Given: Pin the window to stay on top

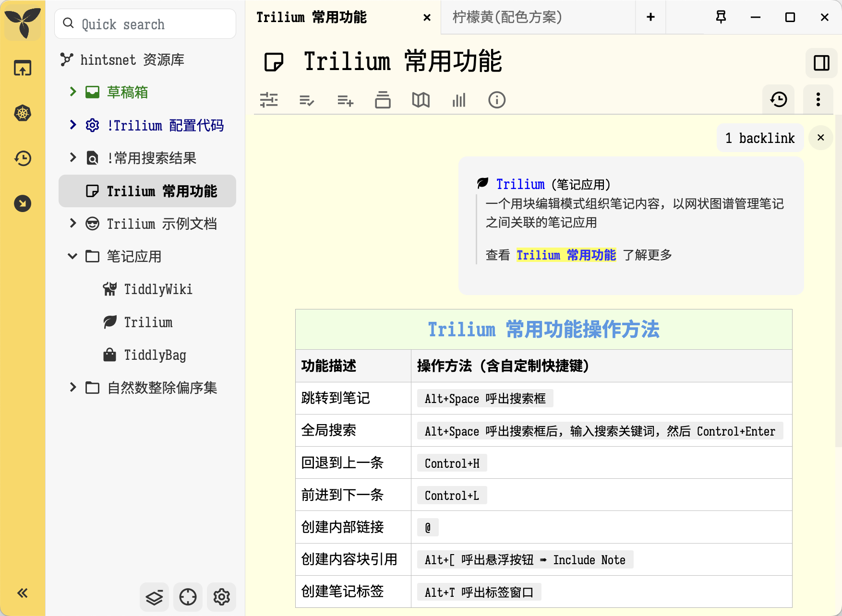Looking at the screenshot, I should 721,17.
